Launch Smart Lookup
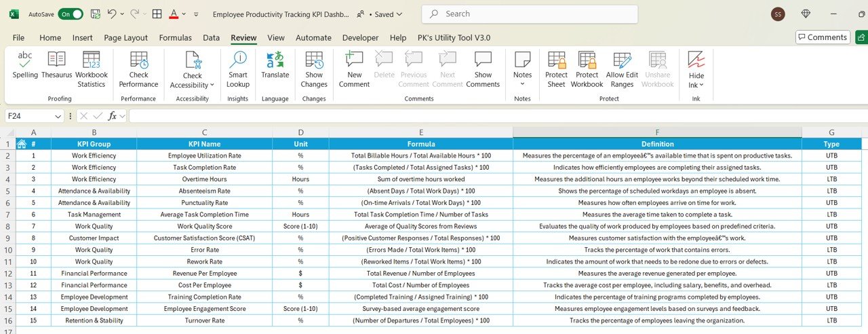The height and width of the screenshot is (334, 868). (237, 69)
